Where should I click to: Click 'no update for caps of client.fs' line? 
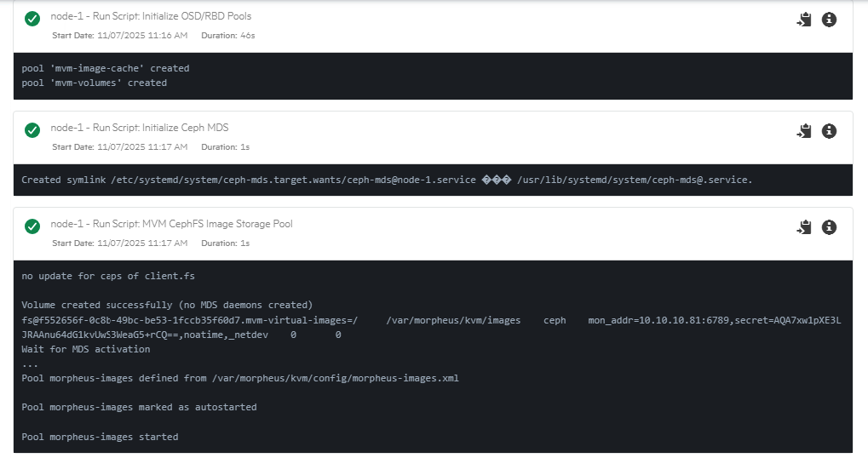(x=108, y=276)
